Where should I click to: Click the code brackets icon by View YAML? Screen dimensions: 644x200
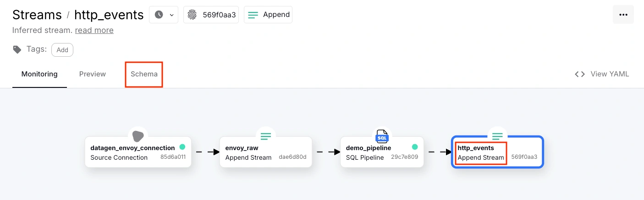click(x=580, y=74)
